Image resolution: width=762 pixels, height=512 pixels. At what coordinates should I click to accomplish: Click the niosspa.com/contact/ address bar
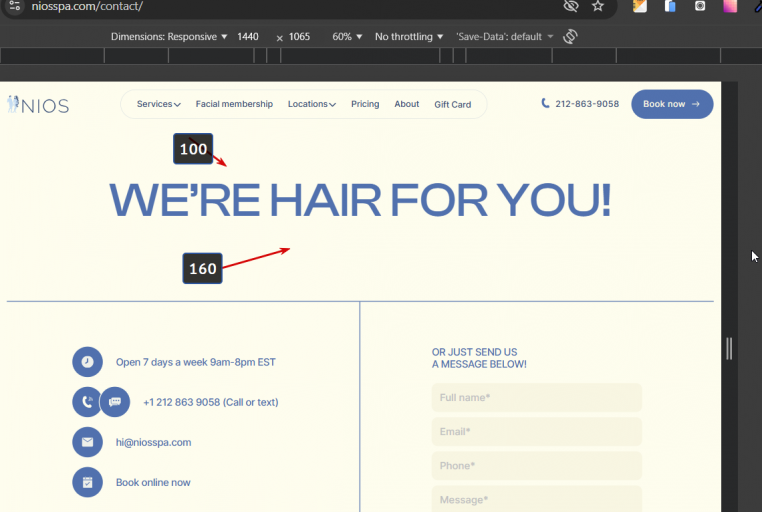87,6
